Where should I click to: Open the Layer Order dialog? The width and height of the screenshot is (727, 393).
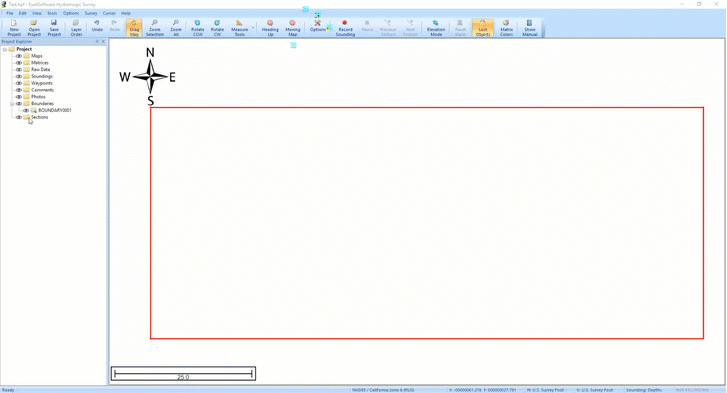77,28
